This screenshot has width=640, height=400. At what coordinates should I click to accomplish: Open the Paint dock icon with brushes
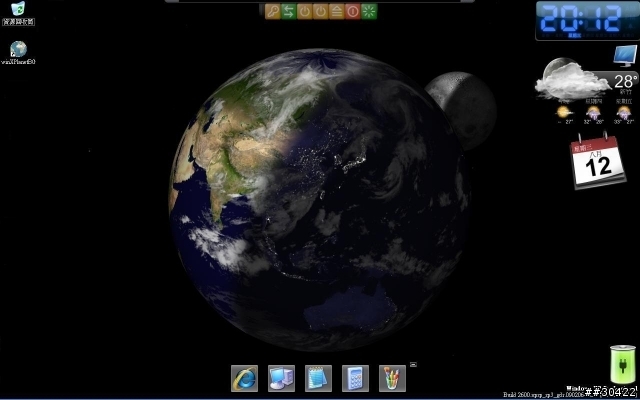(392, 378)
